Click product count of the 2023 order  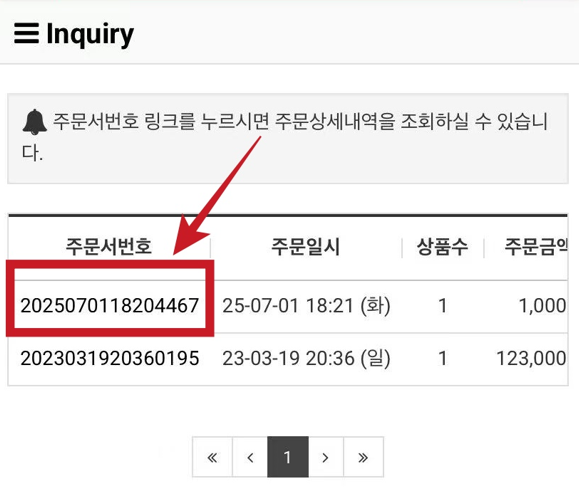[442, 358]
